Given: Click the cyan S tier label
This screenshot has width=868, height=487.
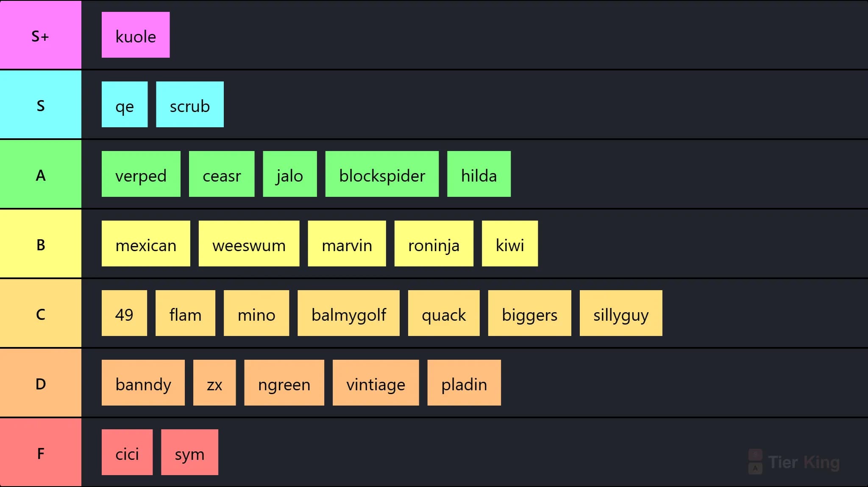Looking at the screenshot, I should click(41, 104).
